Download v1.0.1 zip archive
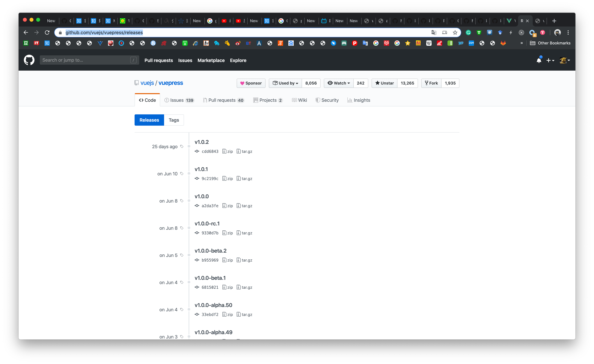Screen dimensions: 594x364 [228, 178]
